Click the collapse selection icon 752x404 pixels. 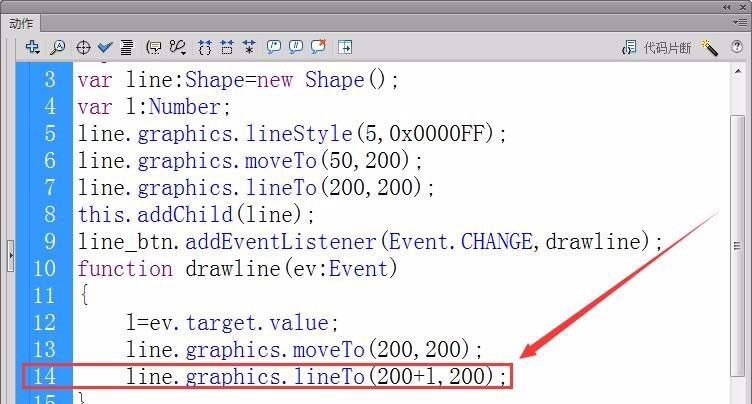[227, 48]
